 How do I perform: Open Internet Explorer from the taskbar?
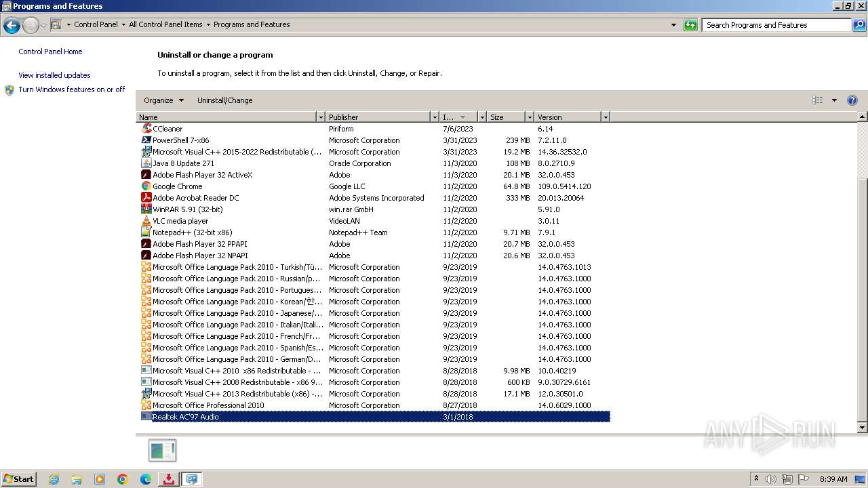point(54,479)
